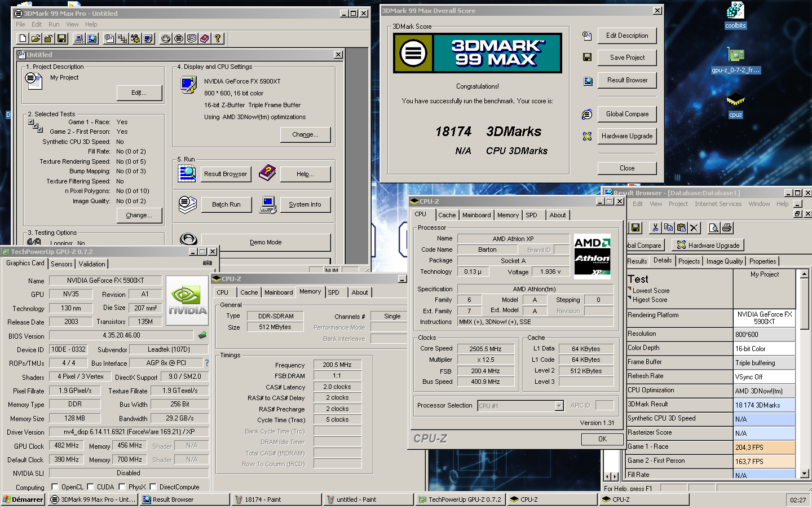This screenshot has width=812, height=508.
Task: Click Result Browser scrollbar up arrow
Action: pyautogui.click(x=805, y=274)
